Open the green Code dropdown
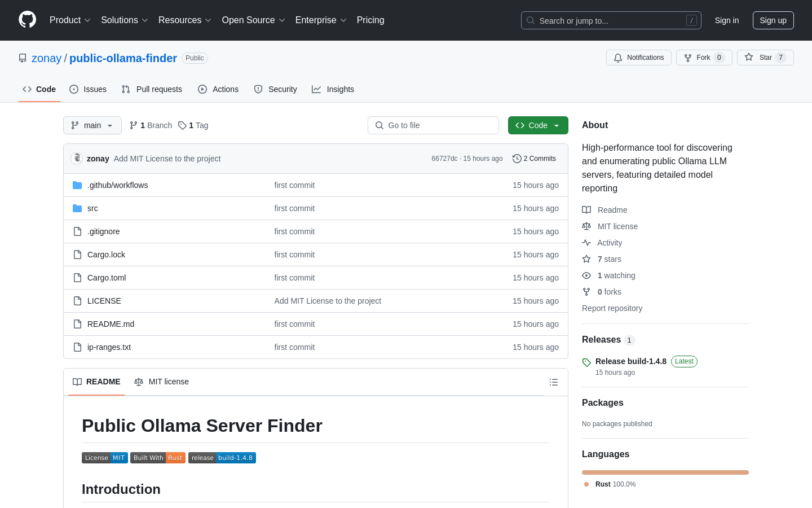Image resolution: width=812 pixels, height=508 pixels. [x=538, y=125]
